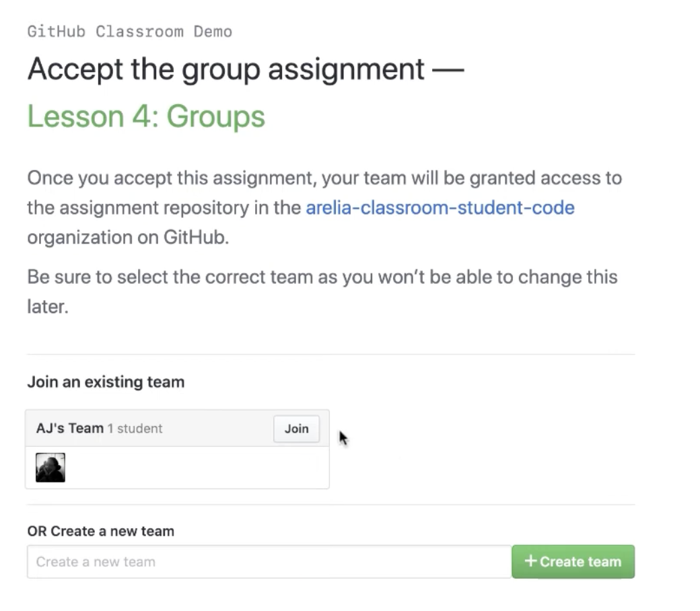
Task: Click the GitHub Classroom Demo header text
Action: [129, 32]
